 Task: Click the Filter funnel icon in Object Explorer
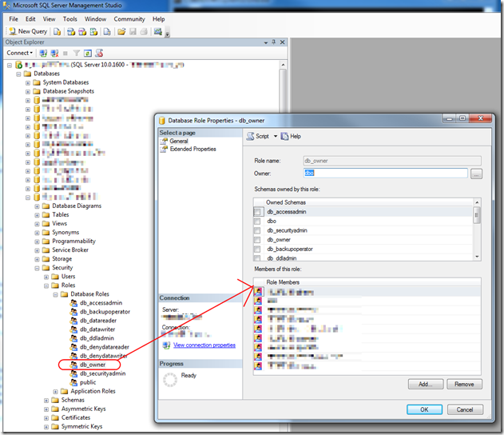click(76, 53)
